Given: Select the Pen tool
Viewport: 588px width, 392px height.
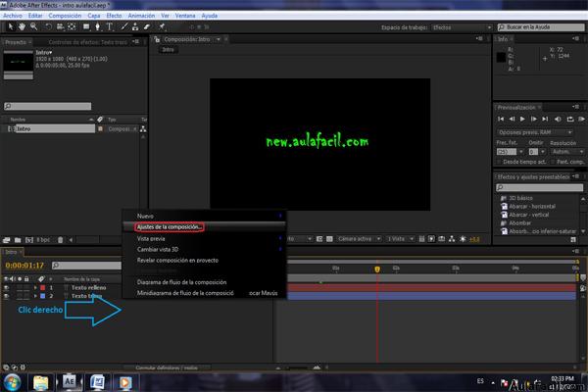Looking at the screenshot, I should point(97,26).
